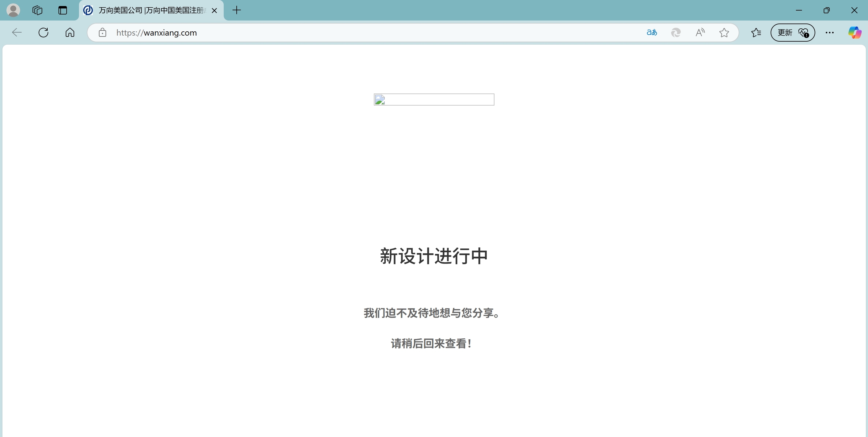Open the Copilot sidebar

tap(854, 32)
